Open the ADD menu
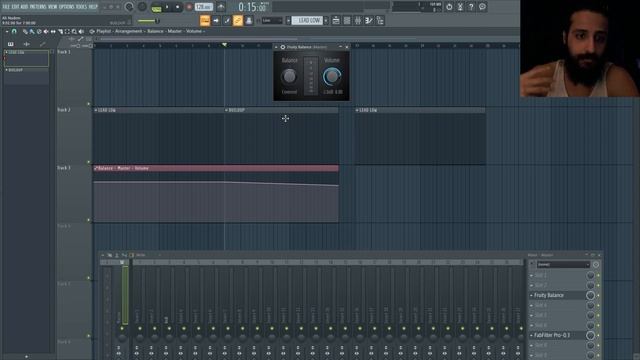The width and height of the screenshot is (640, 360). click(x=24, y=7)
